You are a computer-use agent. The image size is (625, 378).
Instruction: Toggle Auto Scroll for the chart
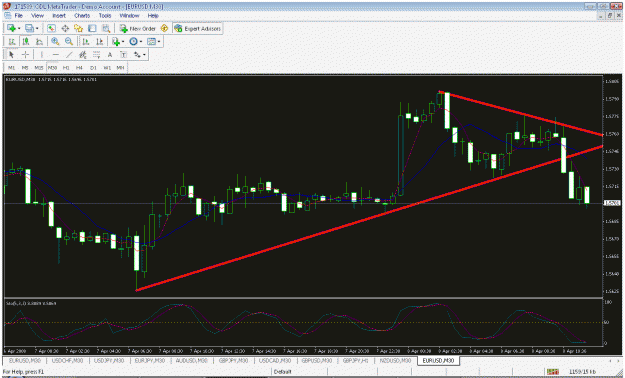86,41
